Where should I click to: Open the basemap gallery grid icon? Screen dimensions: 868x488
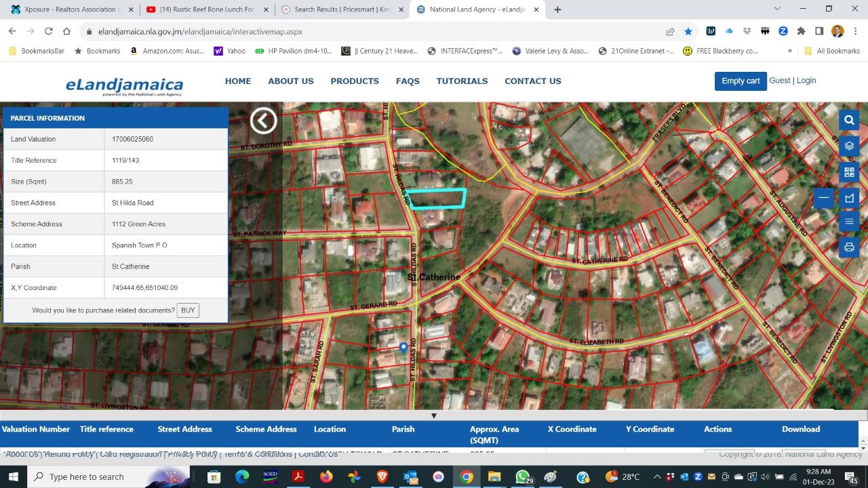849,172
